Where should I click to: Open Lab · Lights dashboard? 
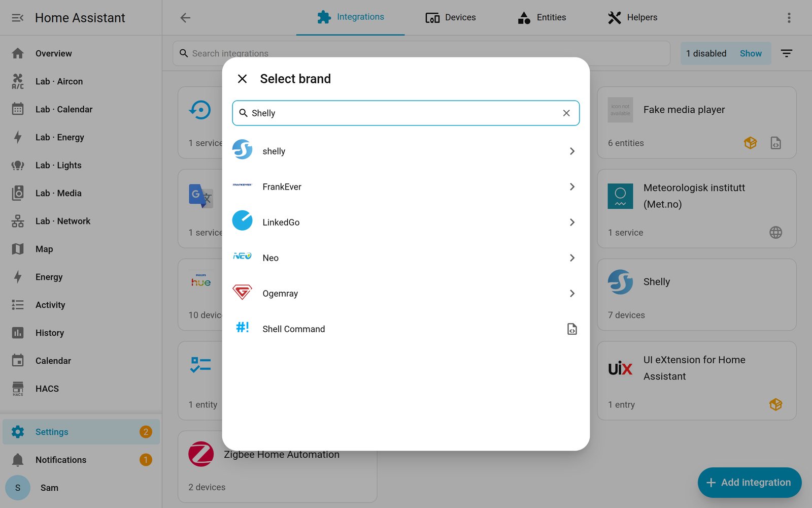[81, 165]
